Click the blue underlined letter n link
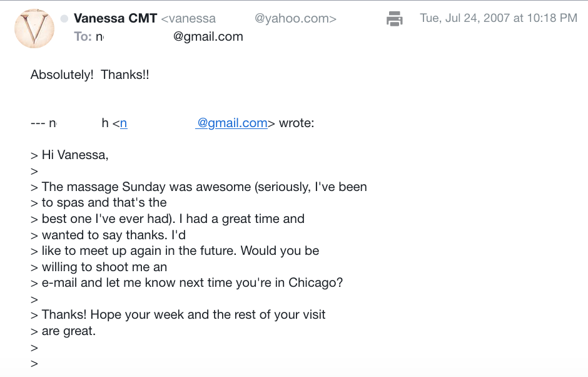The height and width of the screenshot is (377, 588). 123,123
